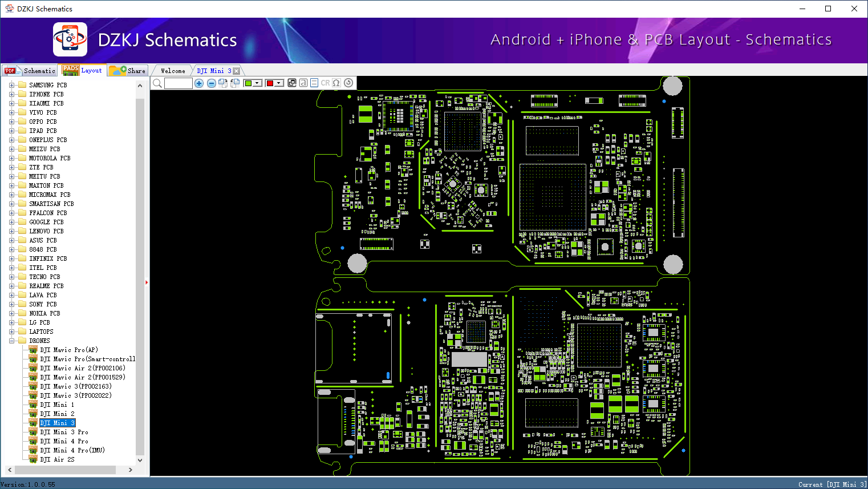Expand the XIAOMI PCB folder
The image size is (868, 489).
click(11, 103)
